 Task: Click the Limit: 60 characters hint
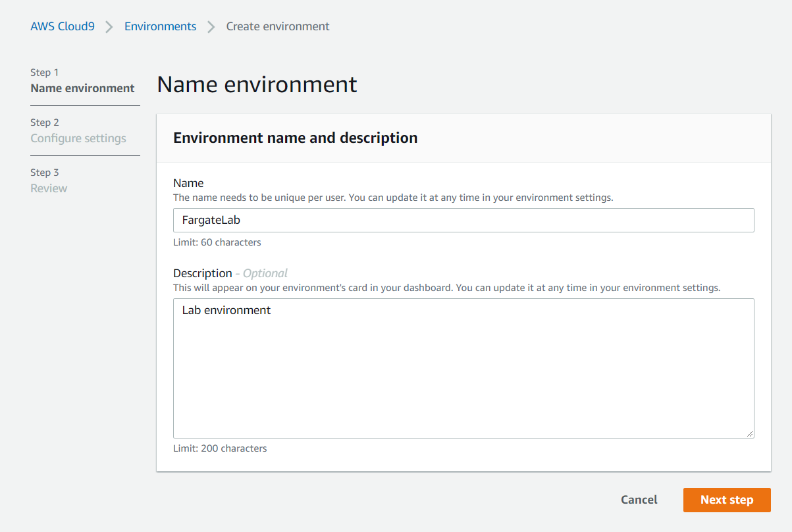(217, 242)
